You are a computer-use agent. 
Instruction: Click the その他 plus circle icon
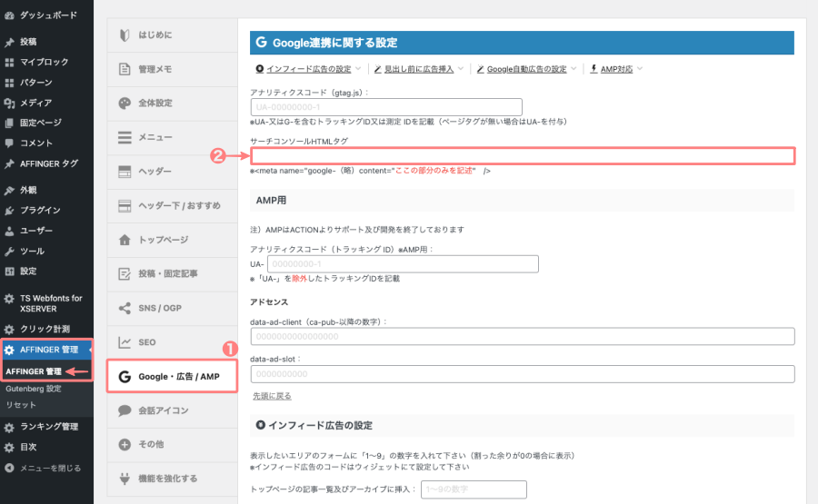click(x=125, y=444)
